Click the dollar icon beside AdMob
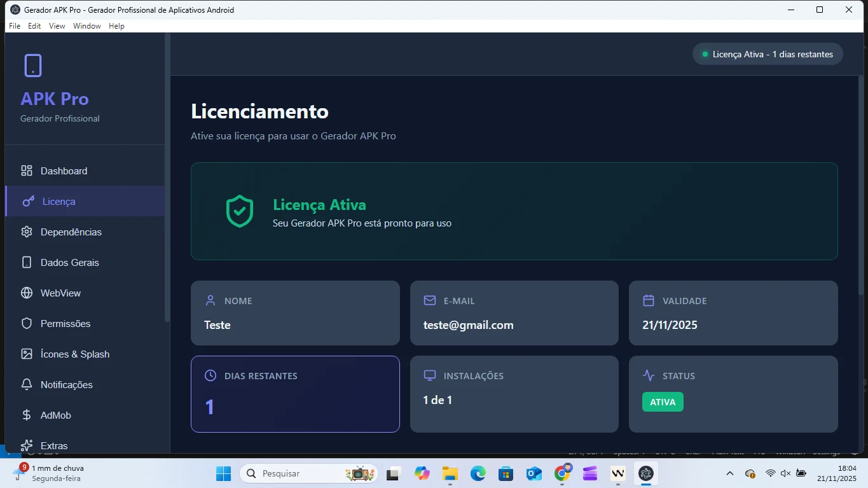The image size is (868, 488). pos(27,415)
